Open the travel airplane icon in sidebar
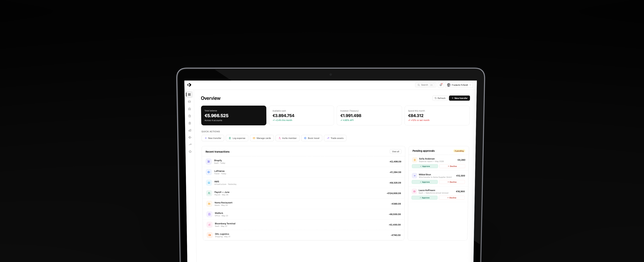 pyautogui.click(x=190, y=137)
